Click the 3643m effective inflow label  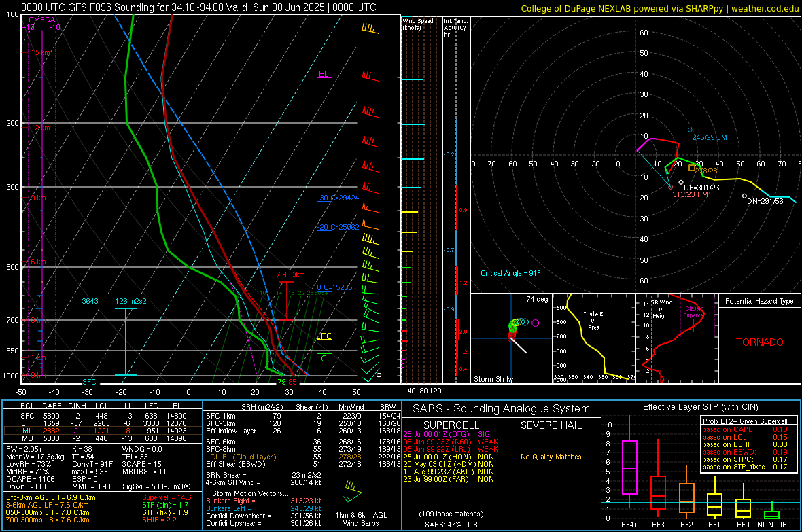tap(92, 301)
